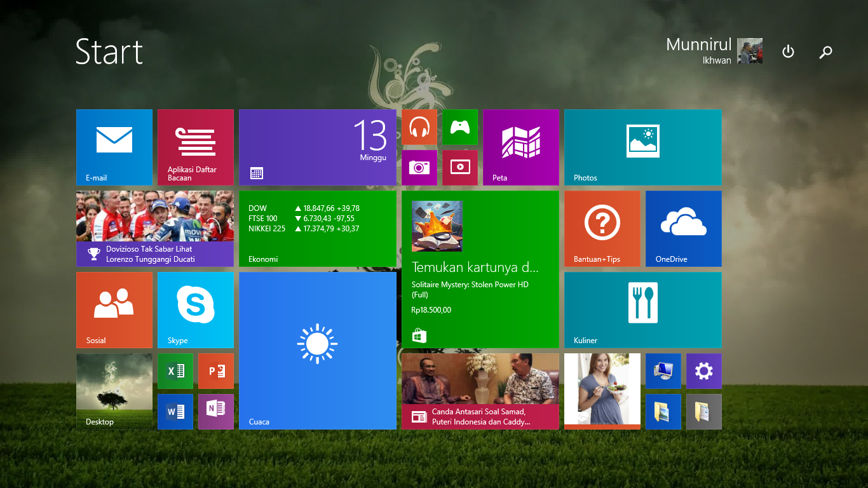The image size is (868, 488).
Task: Click the FTSE 100 index row
Action: [302, 219]
